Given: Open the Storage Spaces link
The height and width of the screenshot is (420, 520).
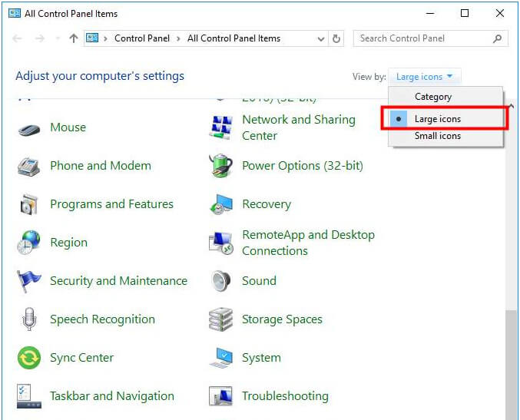Looking at the screenshot, I should click(282, 319).
